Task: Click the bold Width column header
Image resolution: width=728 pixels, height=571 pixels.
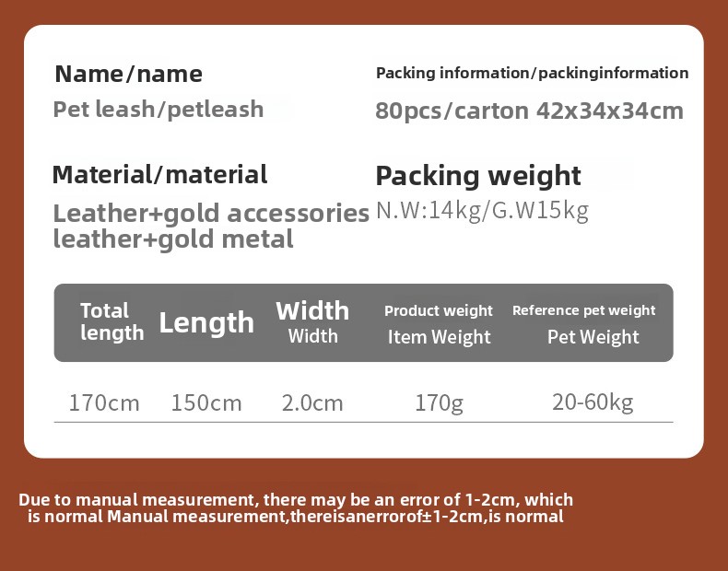Action: point(312,310)
